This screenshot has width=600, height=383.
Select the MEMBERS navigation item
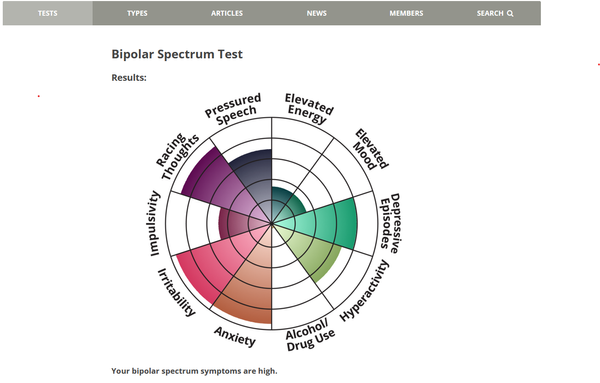(406, 13)
